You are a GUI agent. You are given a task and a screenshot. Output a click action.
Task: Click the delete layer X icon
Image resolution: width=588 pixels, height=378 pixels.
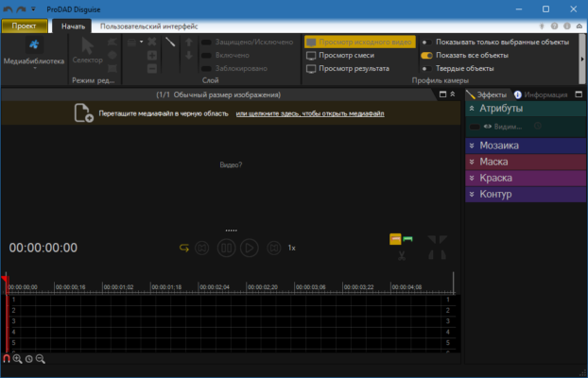[152, 42]
